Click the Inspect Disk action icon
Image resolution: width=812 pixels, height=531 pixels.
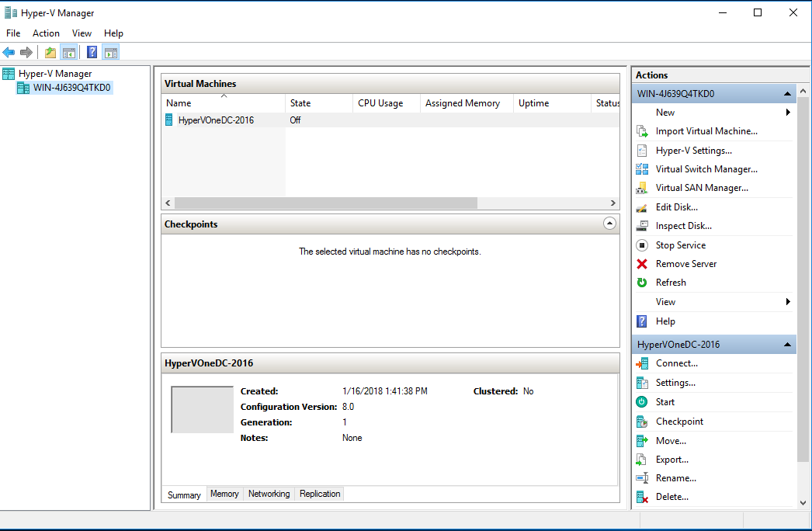click(641, 225)
